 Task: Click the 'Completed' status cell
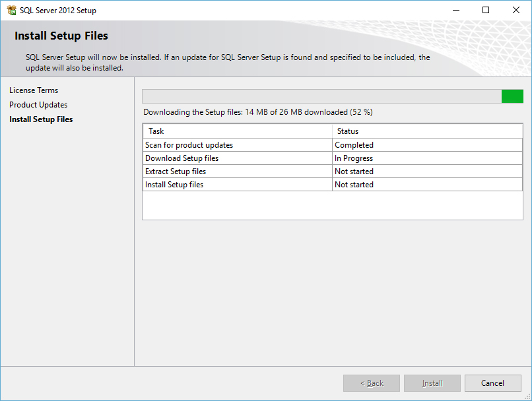[x=427, y=145]
